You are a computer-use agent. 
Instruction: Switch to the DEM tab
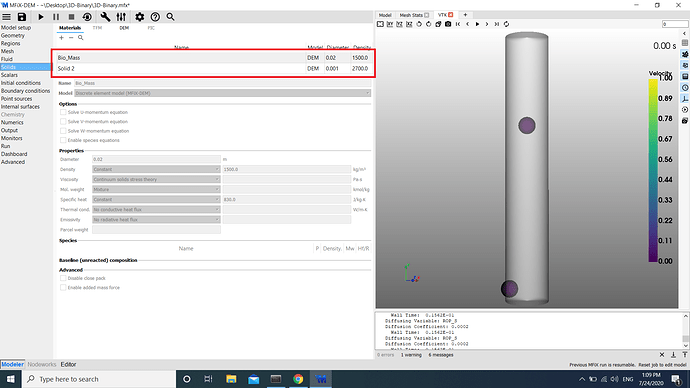point(124,28)
